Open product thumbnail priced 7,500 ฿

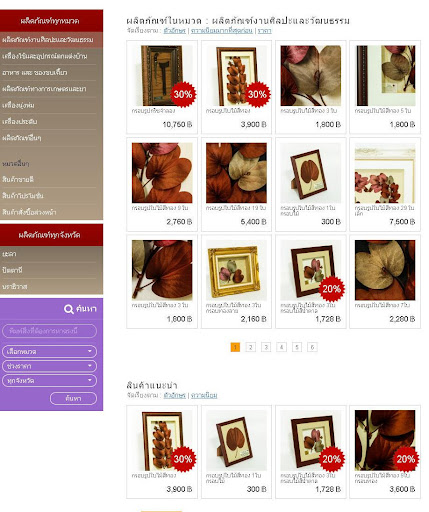click(385, 173)
